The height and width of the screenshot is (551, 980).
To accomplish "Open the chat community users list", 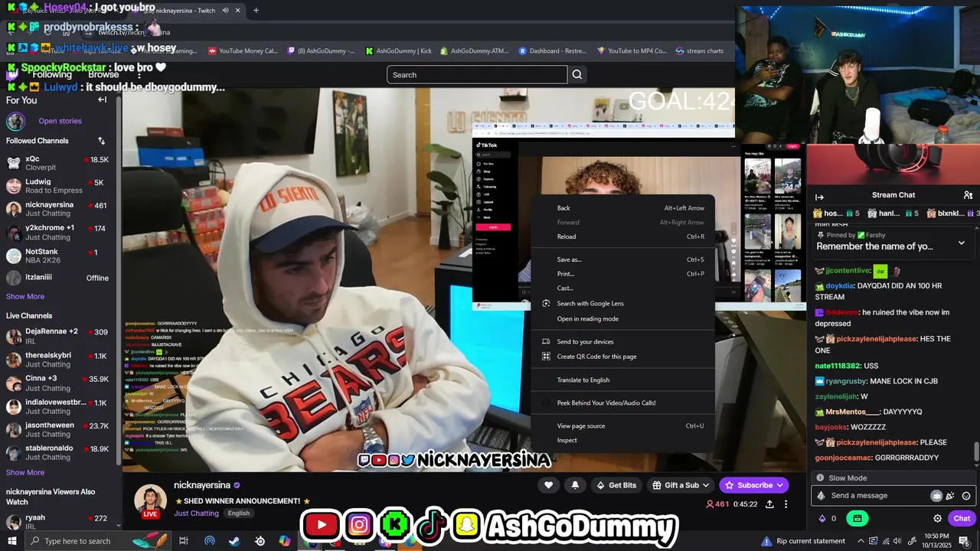I will click(x=968, y=195).
